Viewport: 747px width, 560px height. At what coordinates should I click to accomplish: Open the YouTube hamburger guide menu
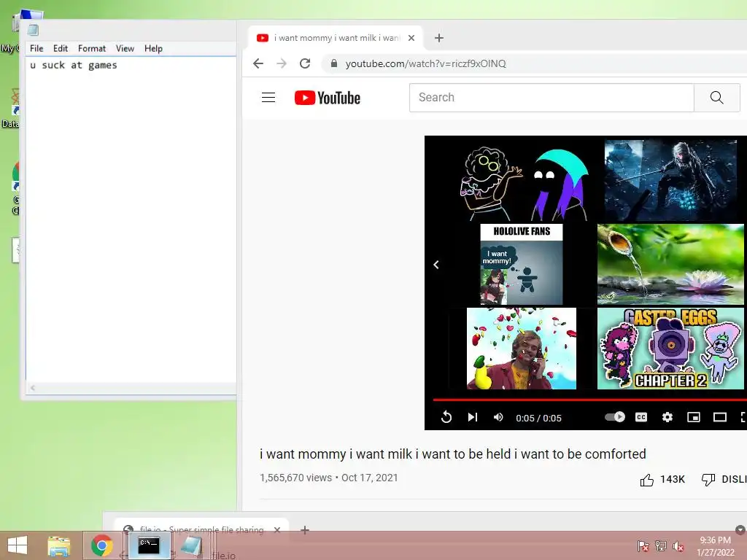tap(268, 98)
